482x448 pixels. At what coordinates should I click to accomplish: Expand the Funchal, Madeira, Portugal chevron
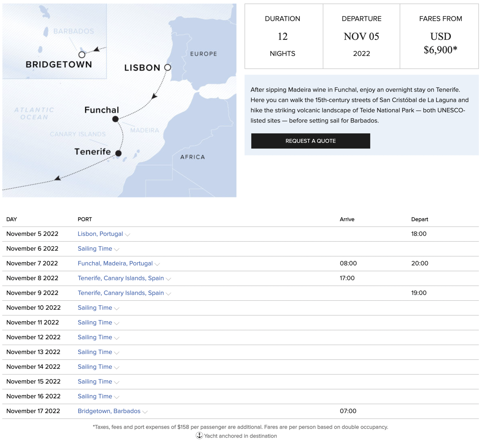point(157,264)
